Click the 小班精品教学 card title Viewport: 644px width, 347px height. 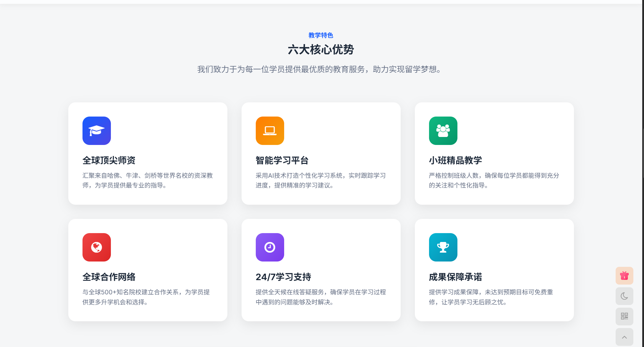click(x=455, y=160)
